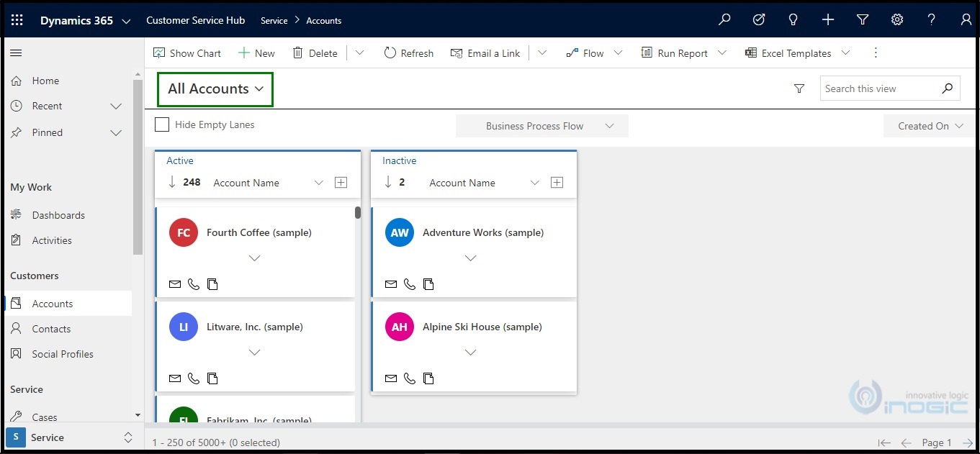Click the Service breadcrumb link
Image resolution: width=980 pixels, height=454 pixels.
click(x=274, y=21)
